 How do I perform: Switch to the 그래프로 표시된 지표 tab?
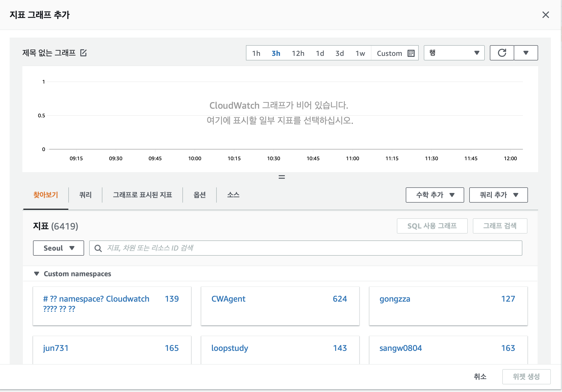[142, 195]
